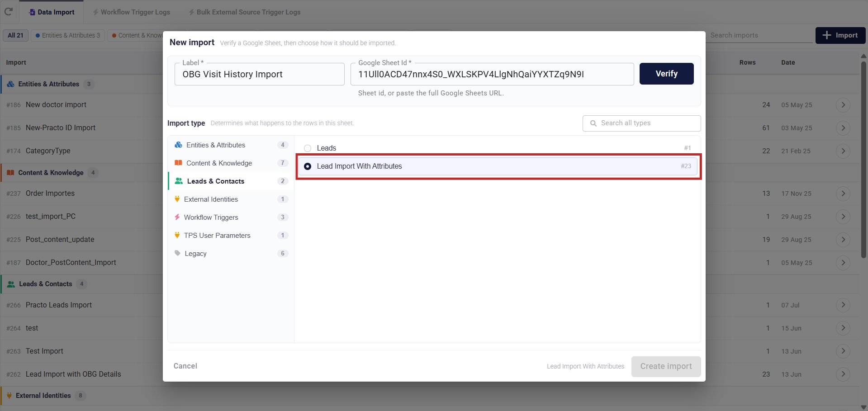
Task: Open External Identities import type category
Action: [x=231, y=199]
